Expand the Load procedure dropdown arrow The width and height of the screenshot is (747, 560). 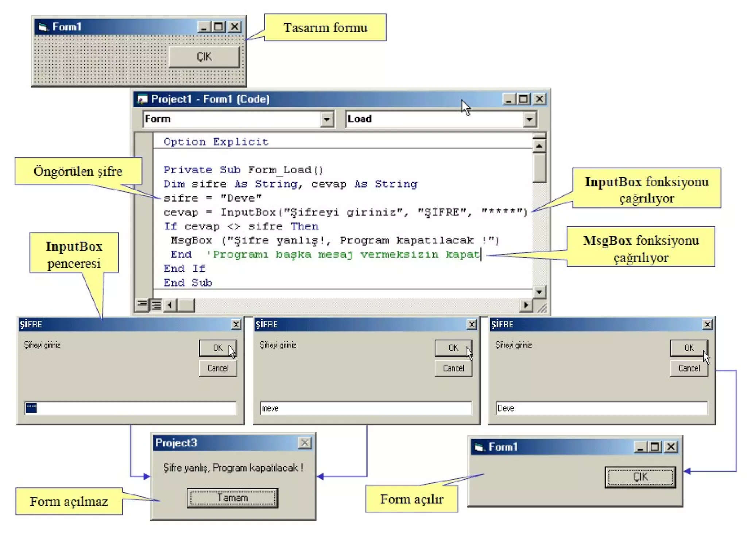pyautogui.click(x=529, y=119)
